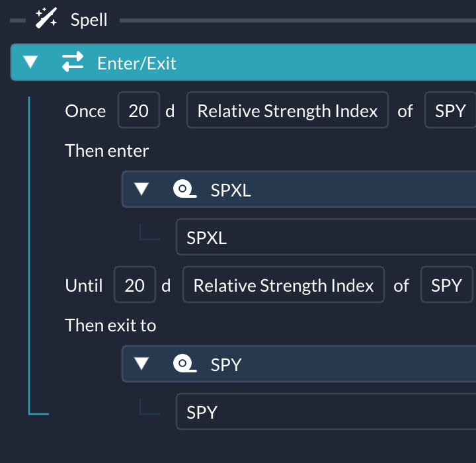Select the SPY group header bar

point(299,364)
